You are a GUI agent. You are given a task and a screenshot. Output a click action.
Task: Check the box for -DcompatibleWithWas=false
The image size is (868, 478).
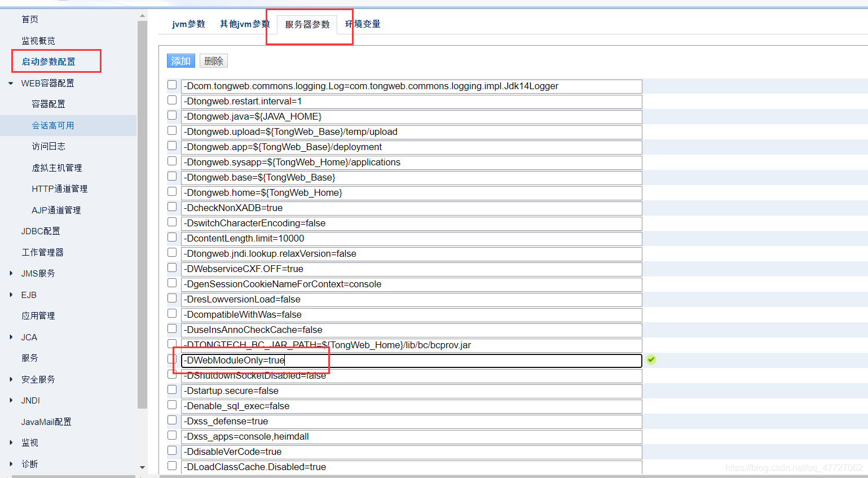[x=172, y=313]
